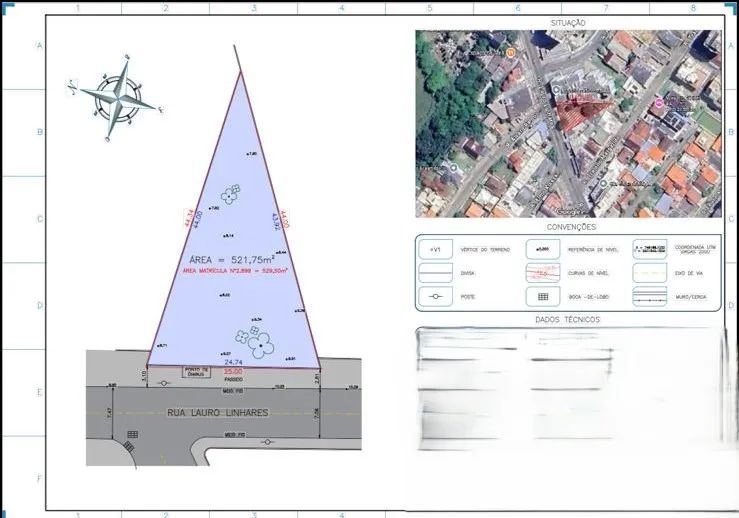Select the Curvas de Nível legend label
Screen dimensions: 739x518
pyautogui.click(x=588, y=273)
